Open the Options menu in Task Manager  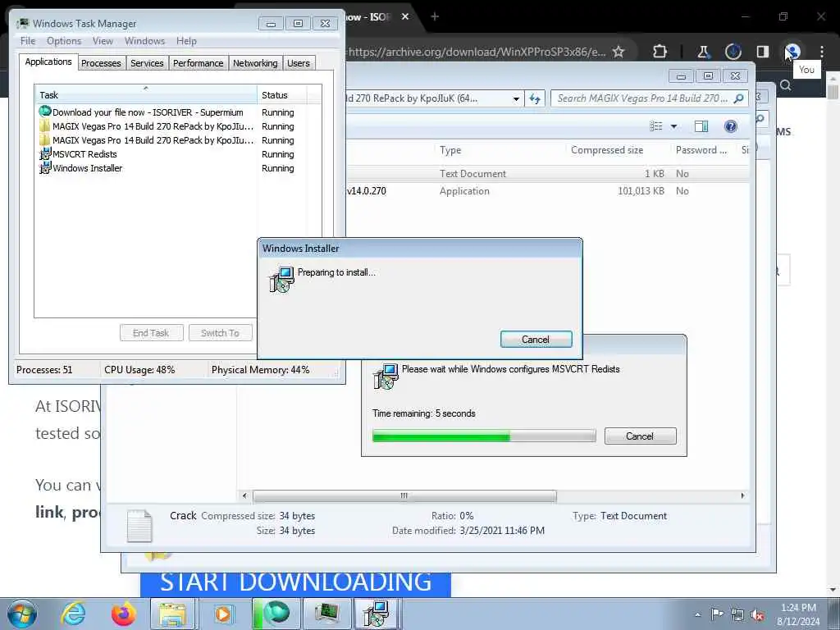64,41
